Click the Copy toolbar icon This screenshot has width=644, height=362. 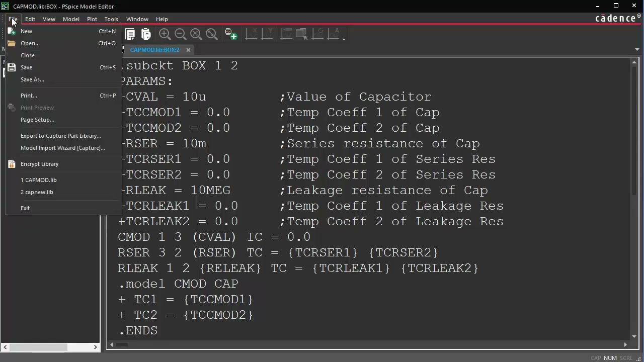click(x=130, y=34)
